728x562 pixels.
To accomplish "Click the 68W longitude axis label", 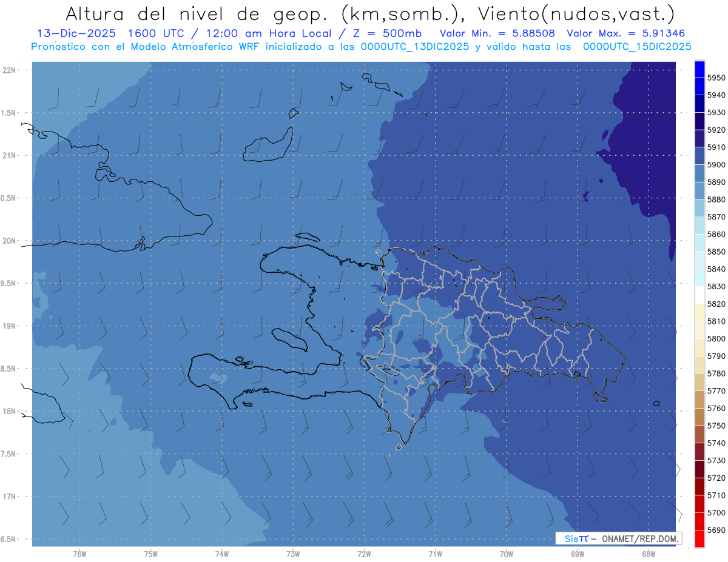I will tap(649, 554).
